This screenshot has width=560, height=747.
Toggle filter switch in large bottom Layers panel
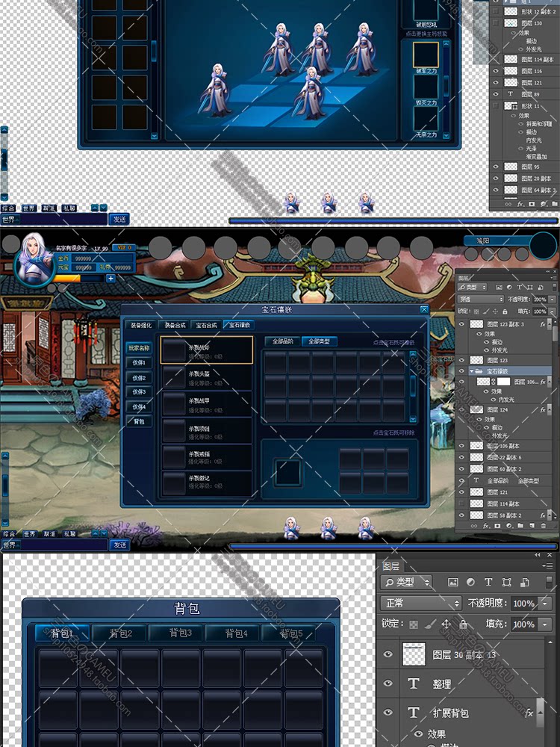549,582
